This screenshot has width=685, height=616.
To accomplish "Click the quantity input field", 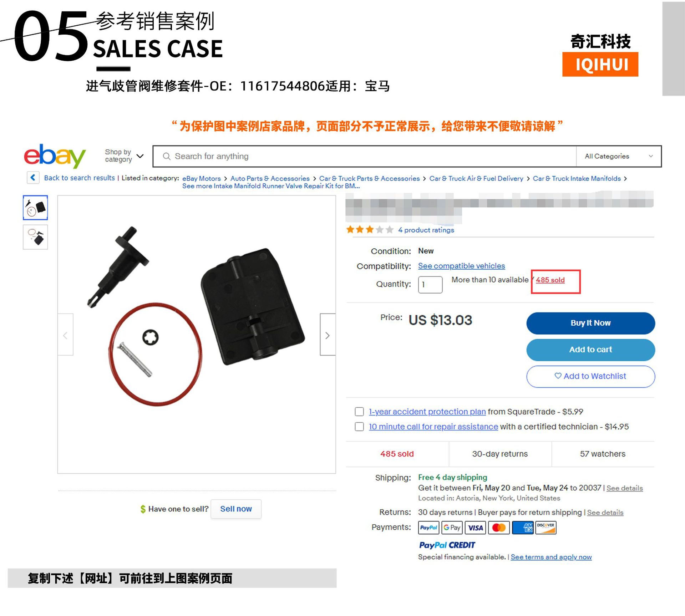I will click(x=430, y=285).
